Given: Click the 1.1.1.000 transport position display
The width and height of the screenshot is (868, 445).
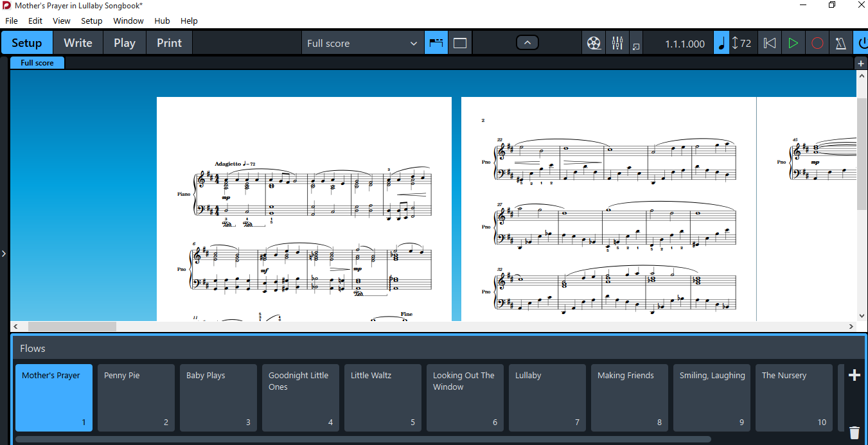Looking at the screenshot, I should 685,44.
